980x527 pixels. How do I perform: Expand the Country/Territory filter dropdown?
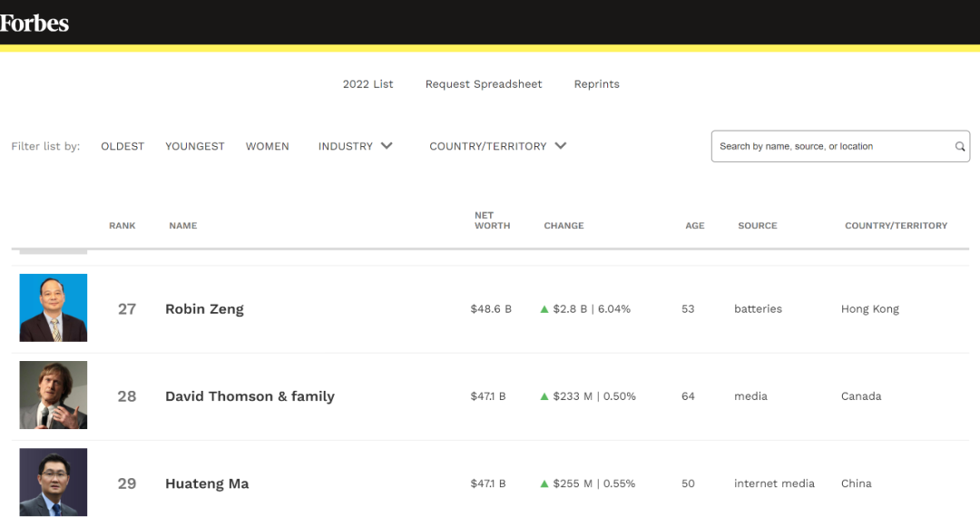(497, 146)
